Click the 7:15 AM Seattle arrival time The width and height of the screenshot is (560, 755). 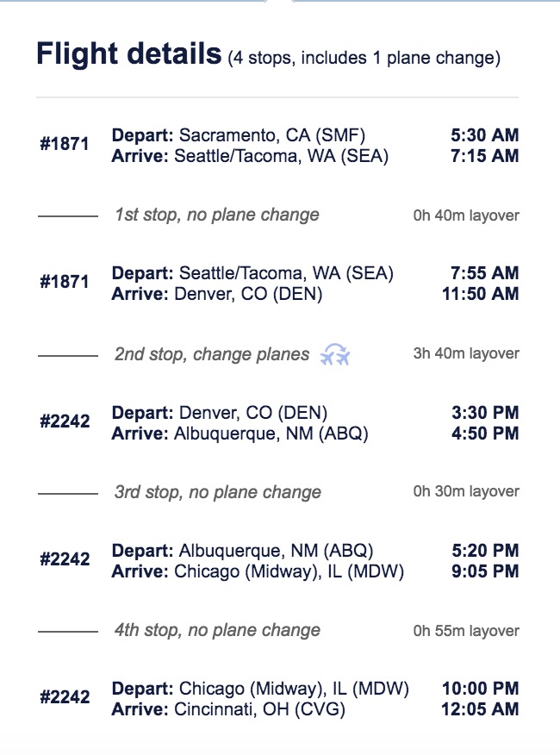(484, 156)
